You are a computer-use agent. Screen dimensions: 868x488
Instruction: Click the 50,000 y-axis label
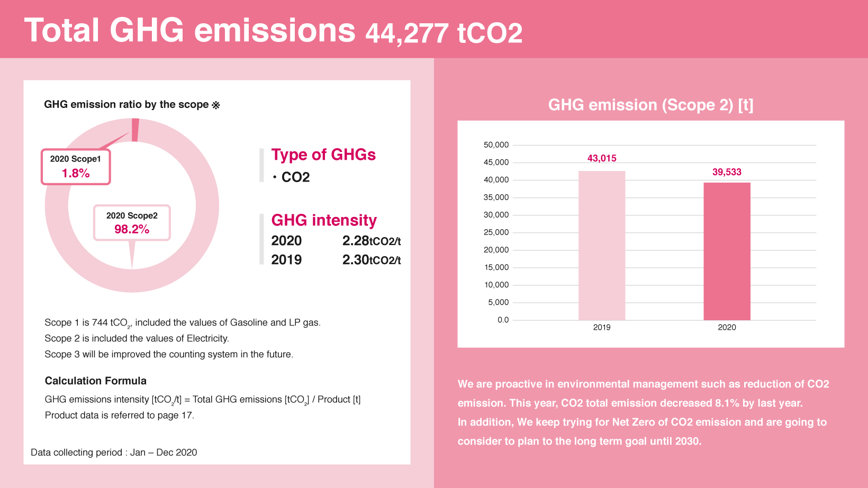496,145
